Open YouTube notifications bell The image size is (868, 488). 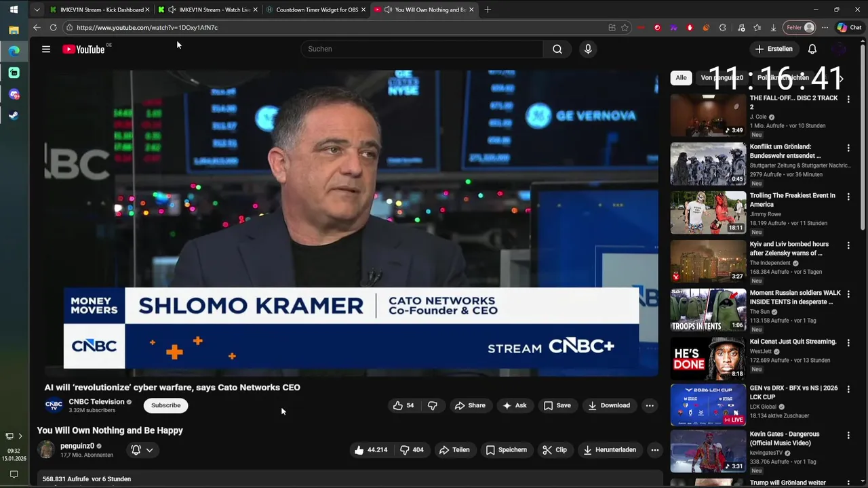812,49
